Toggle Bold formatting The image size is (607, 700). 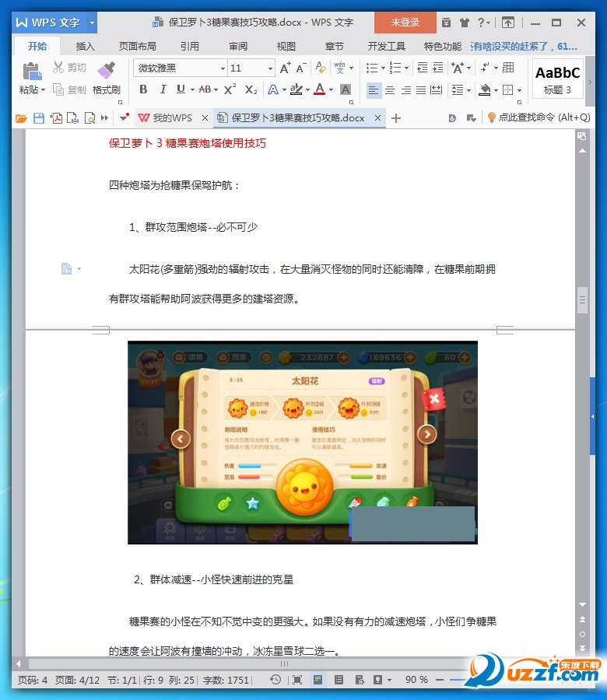(x=143, y=89)
